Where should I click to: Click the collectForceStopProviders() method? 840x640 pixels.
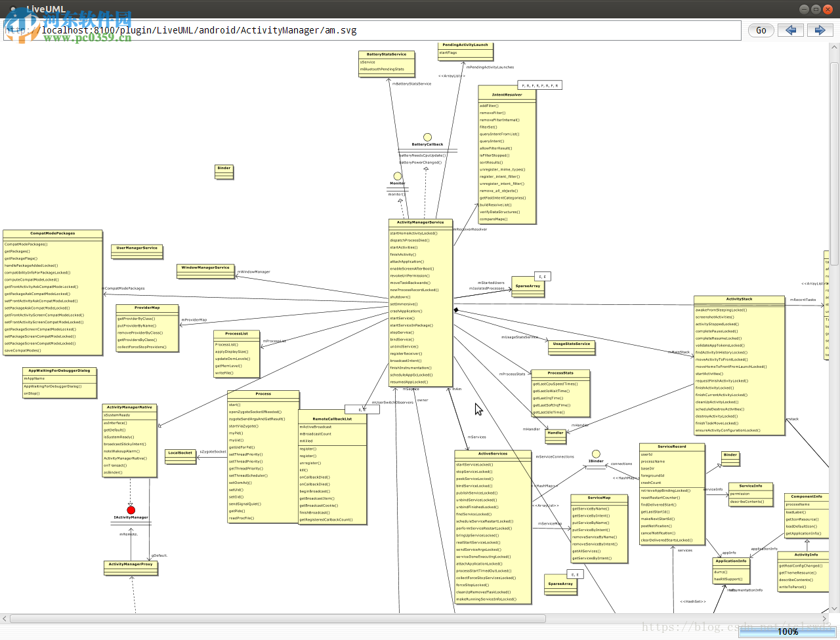[142, 347]
